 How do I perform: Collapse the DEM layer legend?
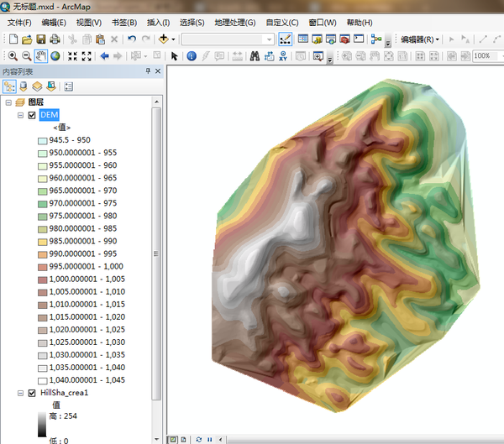[x=20, y=115]
